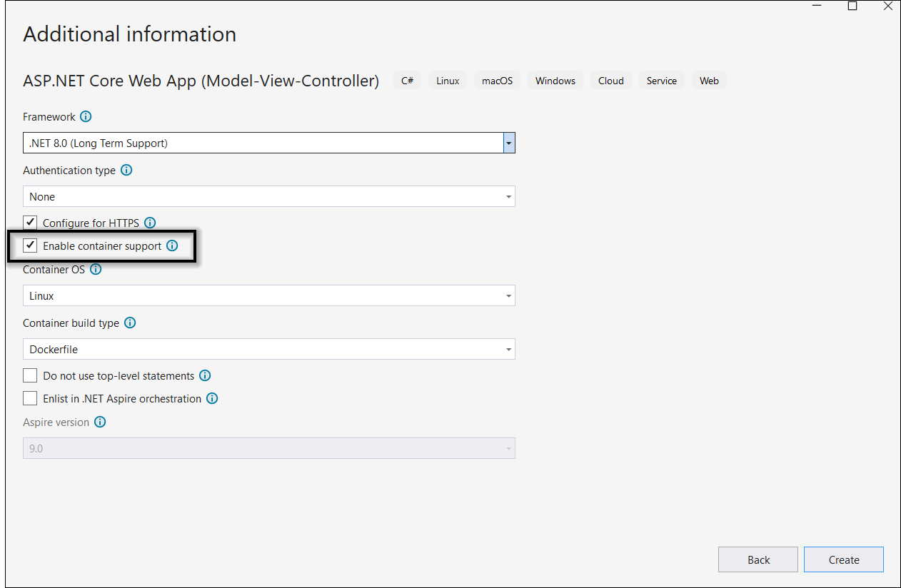Click the Container OS info icon

(96, 269)
